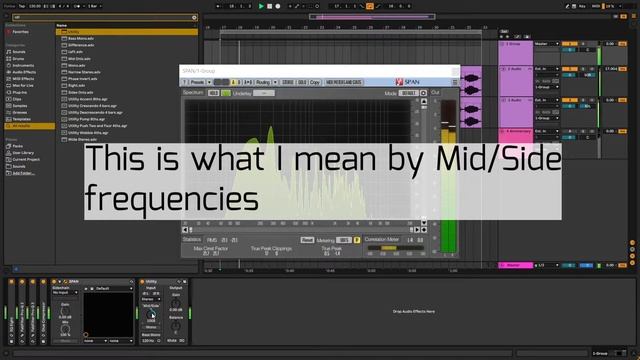
Task: Click the Name column header in browser
Action: pos(62,25)
